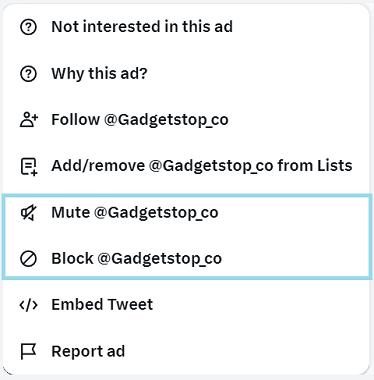Screen dimensions: 374x380
Task: Click the words from Lists in the menu
Action: click(315, 165)
